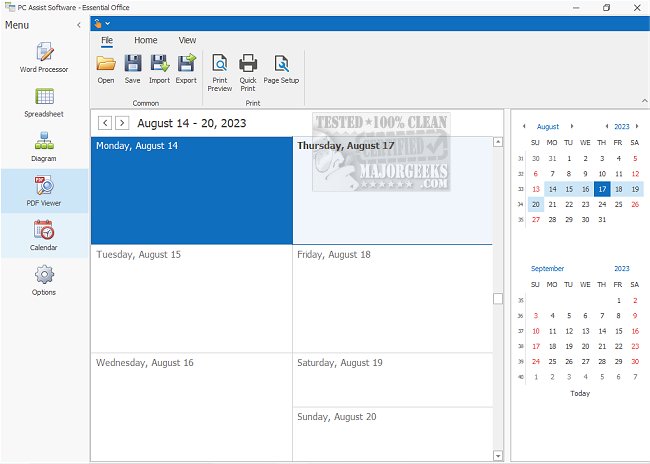
Task: Pick August 31 in the mini calendar
Action: 602,220
